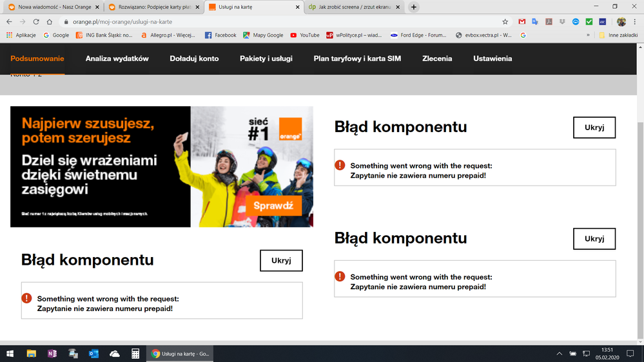Image resolution: width=644 pixels, height=362 pixels.
Task: Expand the bookmarks overflow chevron
Action: coord(588,35)
